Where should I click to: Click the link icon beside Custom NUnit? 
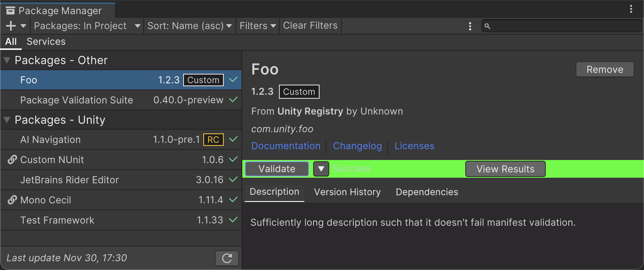pyautogui.click(x=12, y=160)
